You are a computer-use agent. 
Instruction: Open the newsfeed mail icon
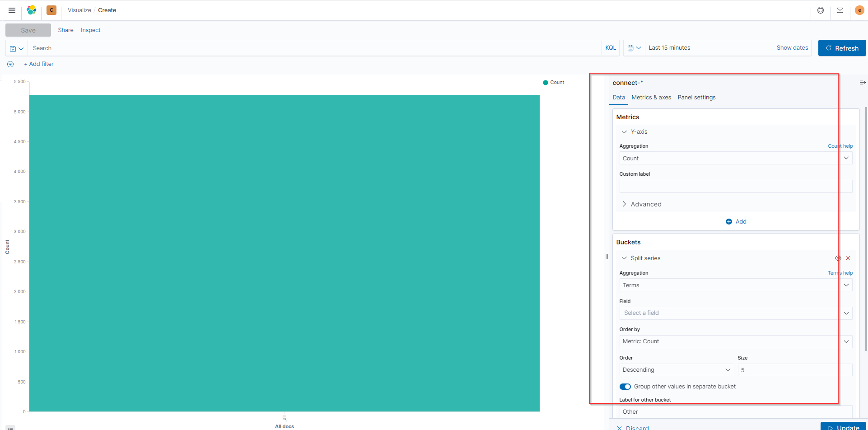[840, 10]
